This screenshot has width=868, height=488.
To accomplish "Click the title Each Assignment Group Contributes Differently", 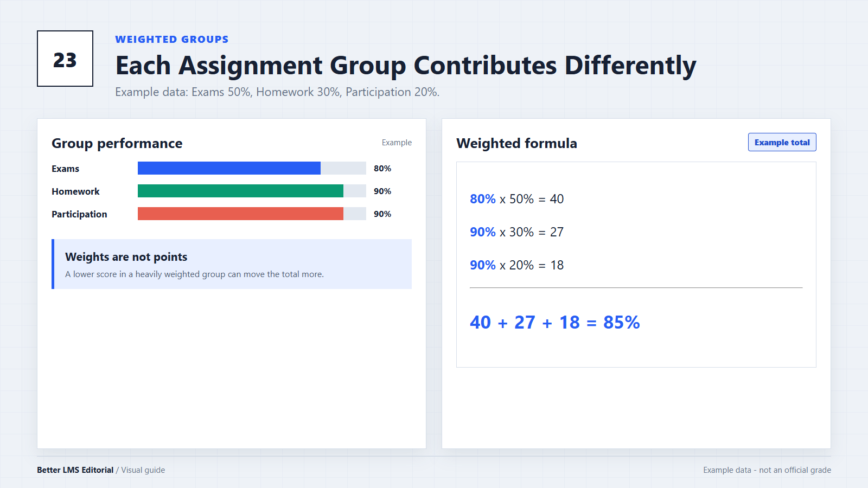I will [406, 66].
